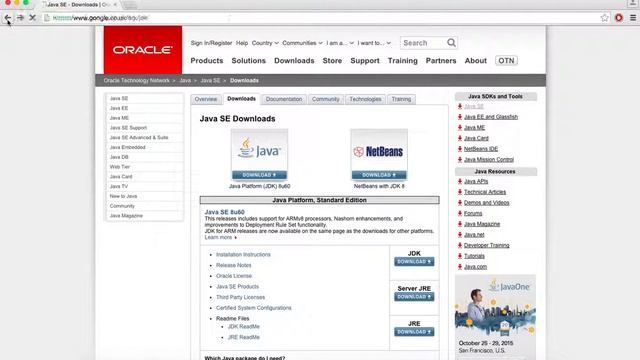Switch to the Documentation tab
Image resolution: width=640 pixels, height=360 pixels.
point(284,99)
